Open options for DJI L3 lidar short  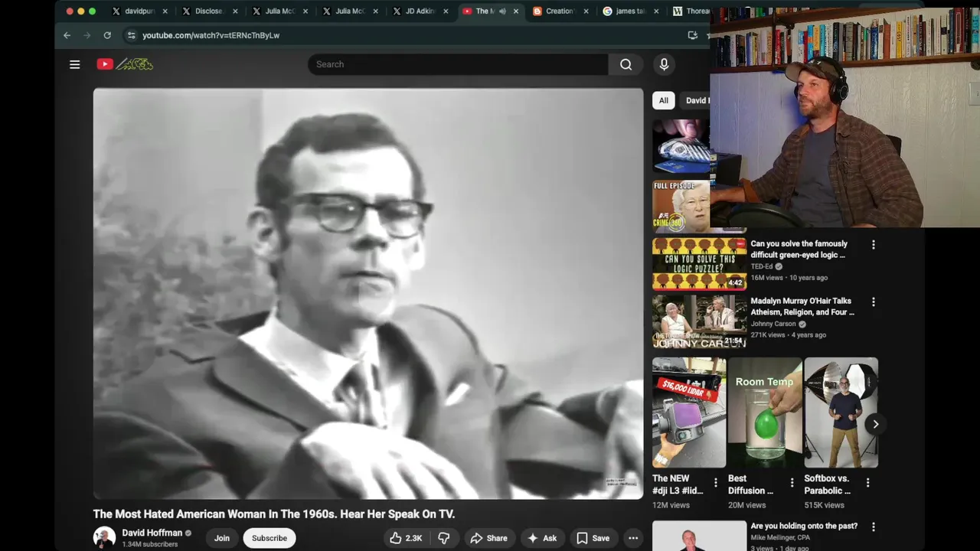pyautogui.click(x=716, y=483)
